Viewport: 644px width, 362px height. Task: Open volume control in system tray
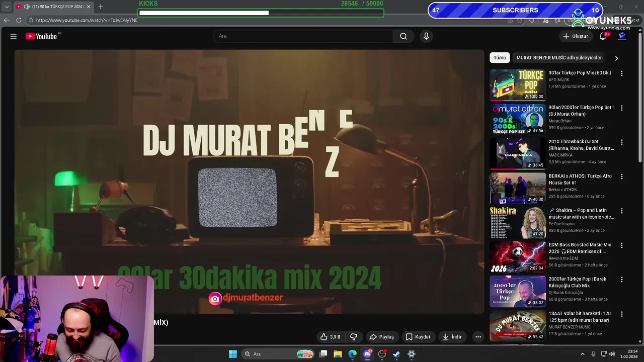point(612,354)
